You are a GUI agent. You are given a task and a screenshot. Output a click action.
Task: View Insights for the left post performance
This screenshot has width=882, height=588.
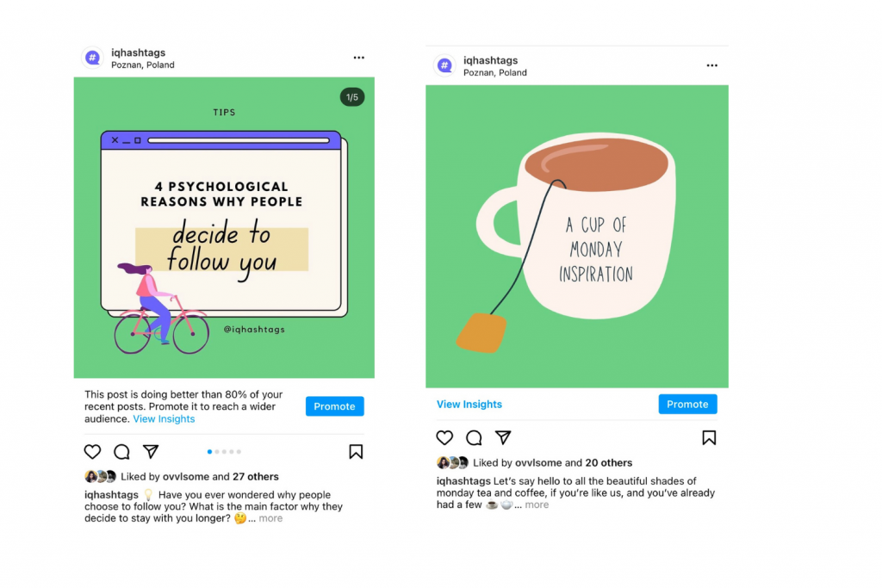tap(164, 418)
